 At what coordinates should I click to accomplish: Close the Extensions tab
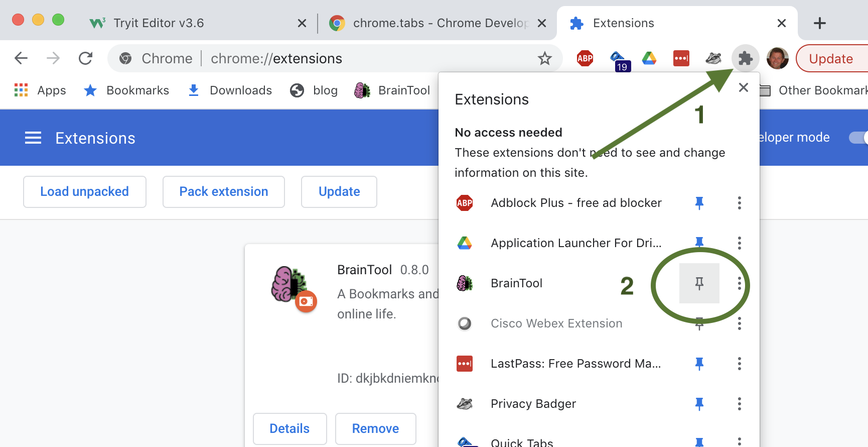click(782, 23)
